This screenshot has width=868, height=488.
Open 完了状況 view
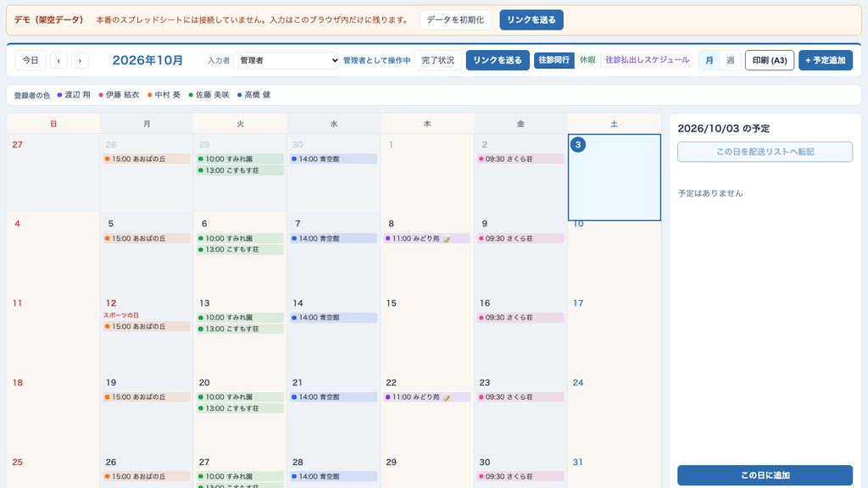pos(438,60)
